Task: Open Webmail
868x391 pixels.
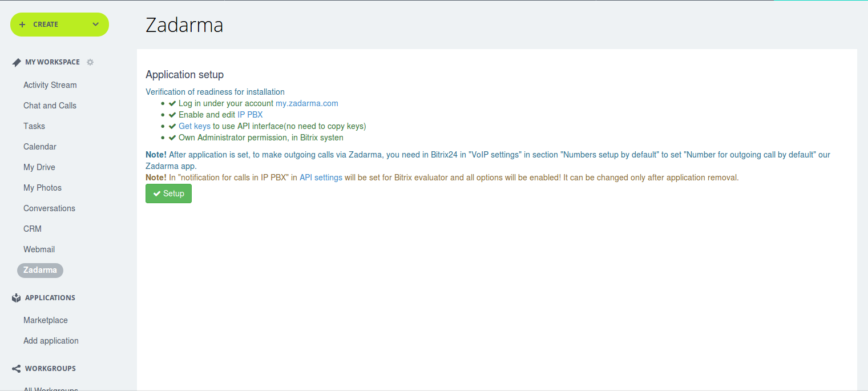Action: tap(39, 249)
